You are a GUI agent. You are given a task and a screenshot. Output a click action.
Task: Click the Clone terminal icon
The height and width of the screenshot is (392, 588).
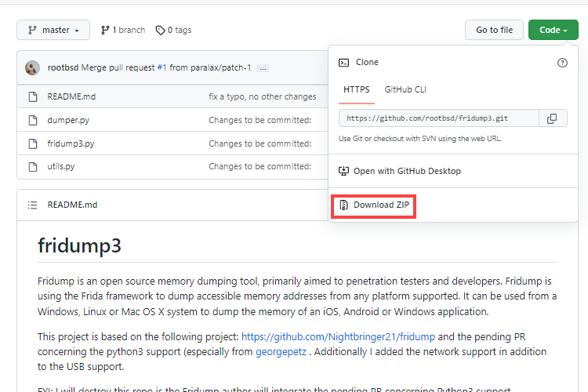(x=343, y=63)
